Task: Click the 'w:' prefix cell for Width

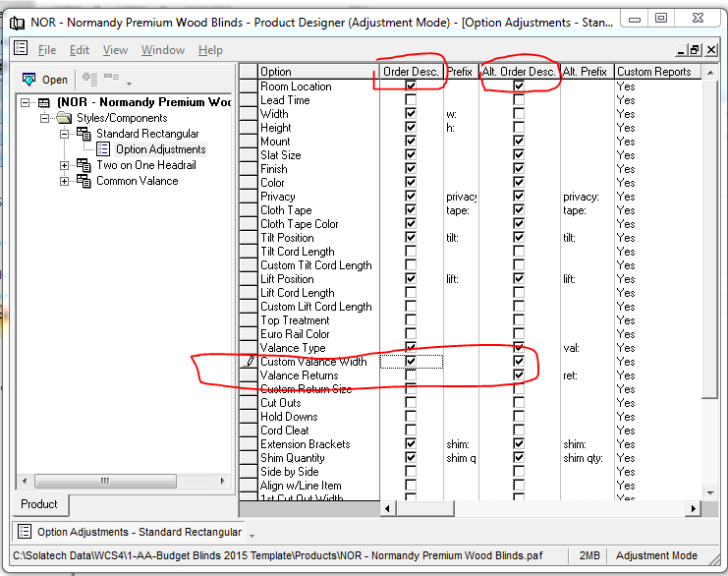Action: coord(461,114)
